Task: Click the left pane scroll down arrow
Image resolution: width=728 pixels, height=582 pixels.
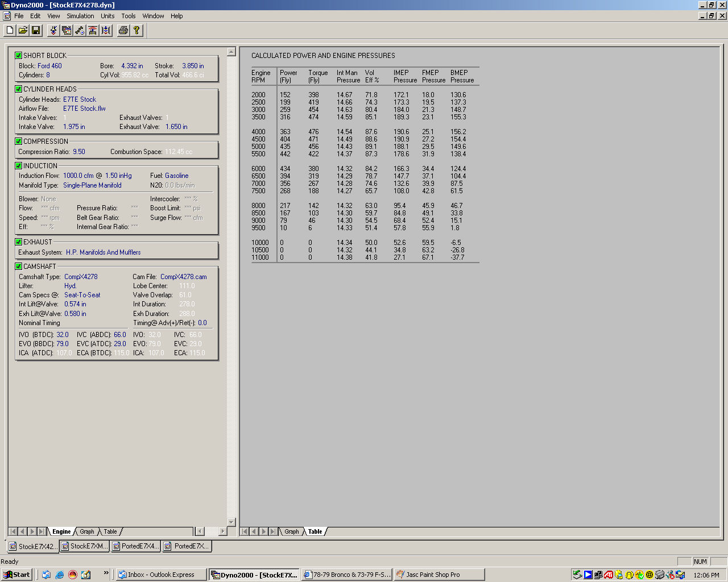Action: 231,522
